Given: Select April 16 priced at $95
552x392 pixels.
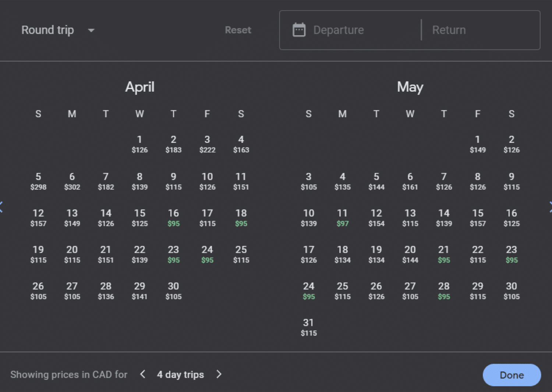Looking at the screenshot, I should pos(173,218).
